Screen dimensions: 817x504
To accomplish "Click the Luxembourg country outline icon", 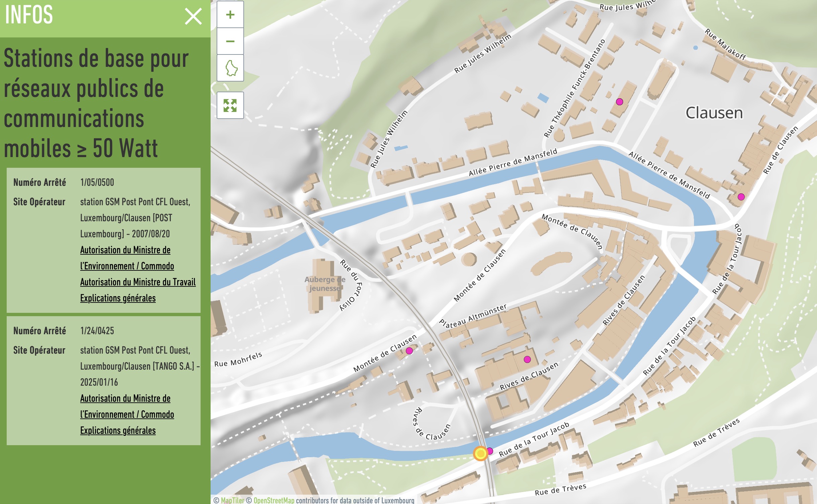I will 230,68.
